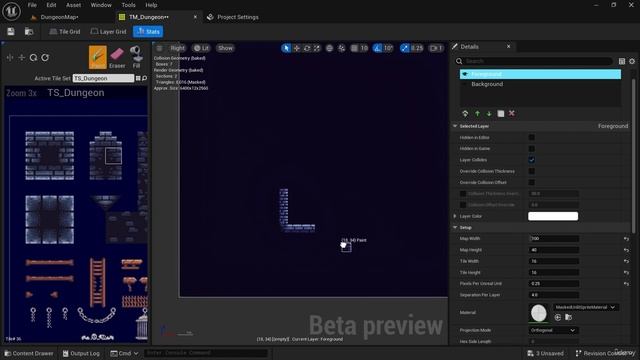Screen dimensions: 640x360
Task: Toggle grid snapping in viewport
Action: coord(354,48)
